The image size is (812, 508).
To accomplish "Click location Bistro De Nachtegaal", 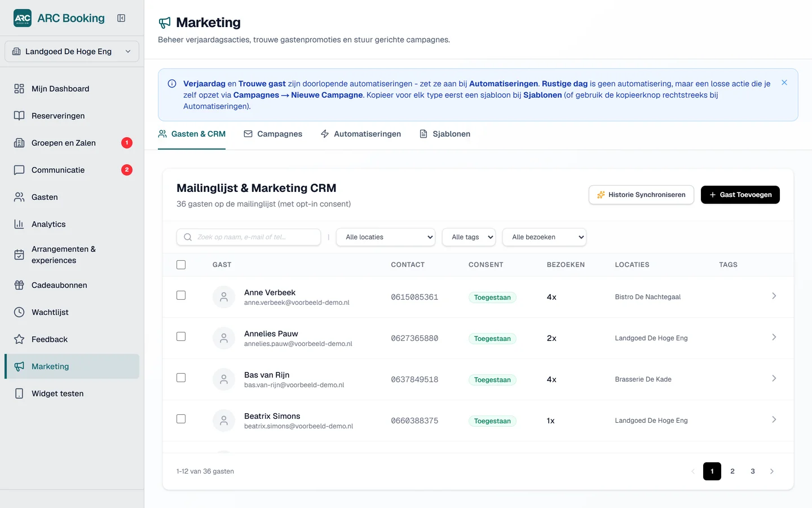I will coord(648,297).
